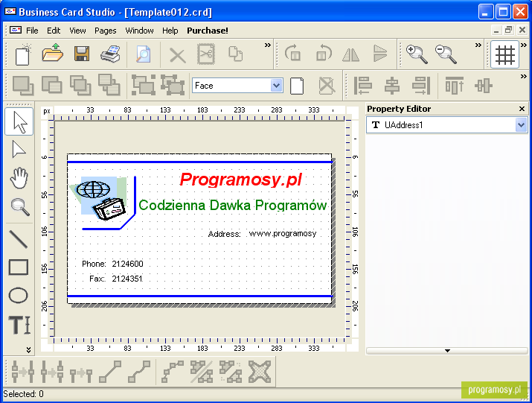Add a new page icon

[x=297, y=86]
